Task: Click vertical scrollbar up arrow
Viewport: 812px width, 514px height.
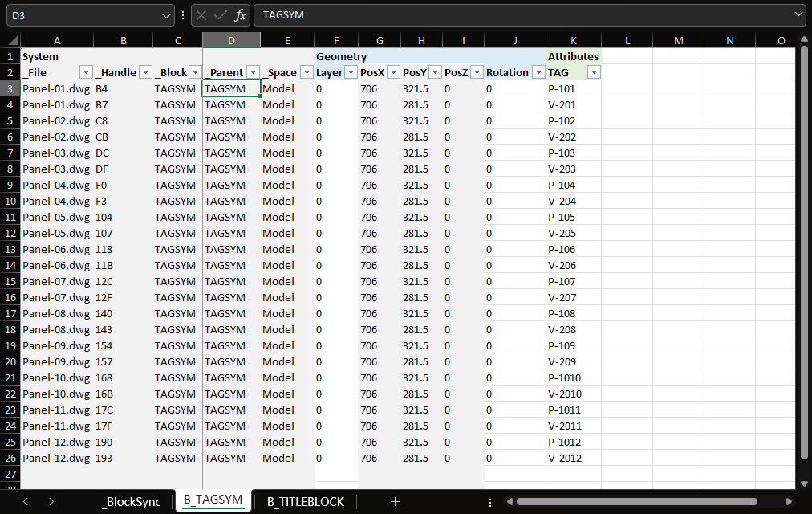Action: 804,39
